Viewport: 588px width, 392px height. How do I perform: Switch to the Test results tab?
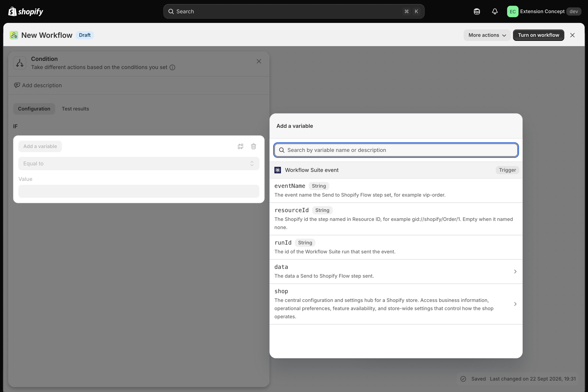[75, 109]
